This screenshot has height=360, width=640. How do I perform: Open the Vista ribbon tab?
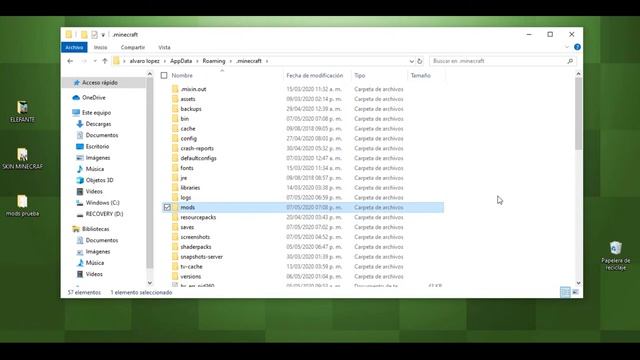click(x=164, y=47)
